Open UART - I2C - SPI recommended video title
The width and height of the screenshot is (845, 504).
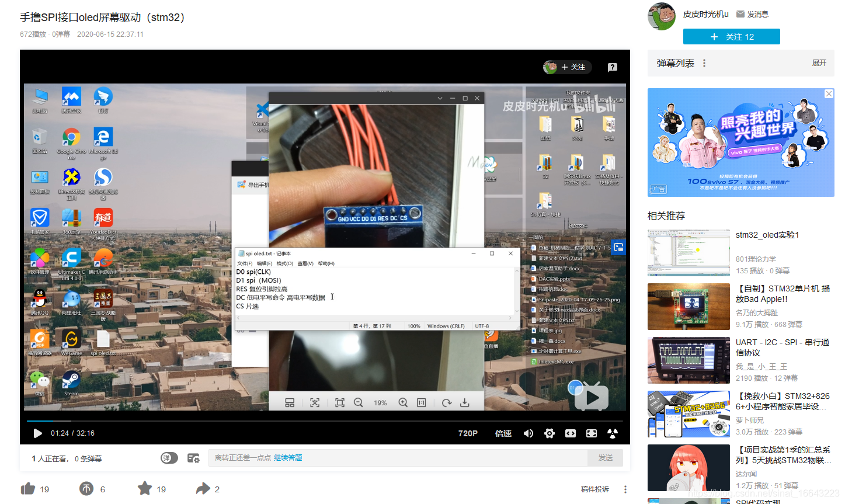pos(783,347)
